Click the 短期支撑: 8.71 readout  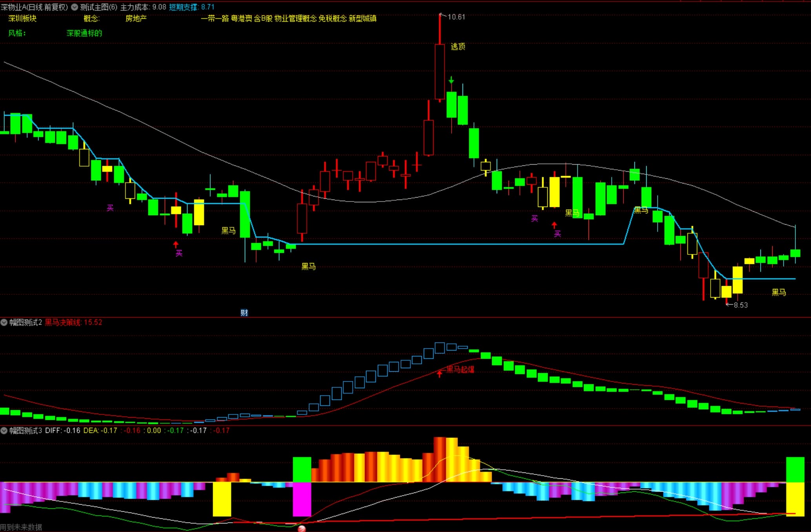(192, 7)
